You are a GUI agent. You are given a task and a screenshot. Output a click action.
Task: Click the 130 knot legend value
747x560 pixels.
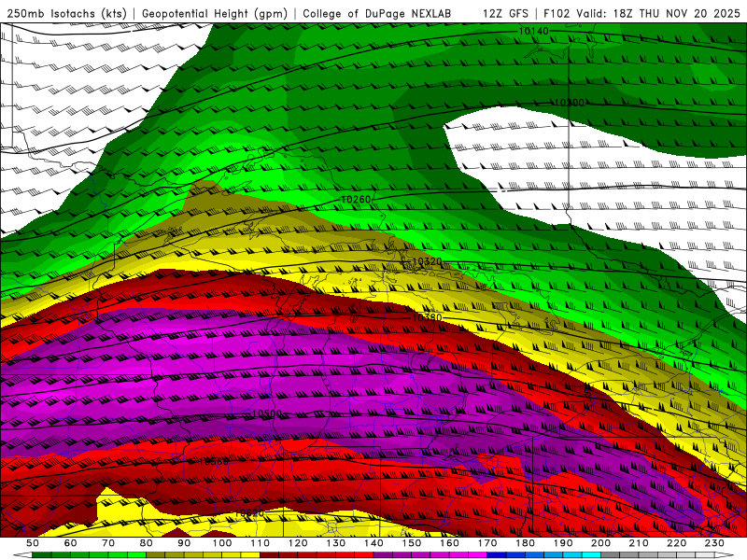[336, 543]
